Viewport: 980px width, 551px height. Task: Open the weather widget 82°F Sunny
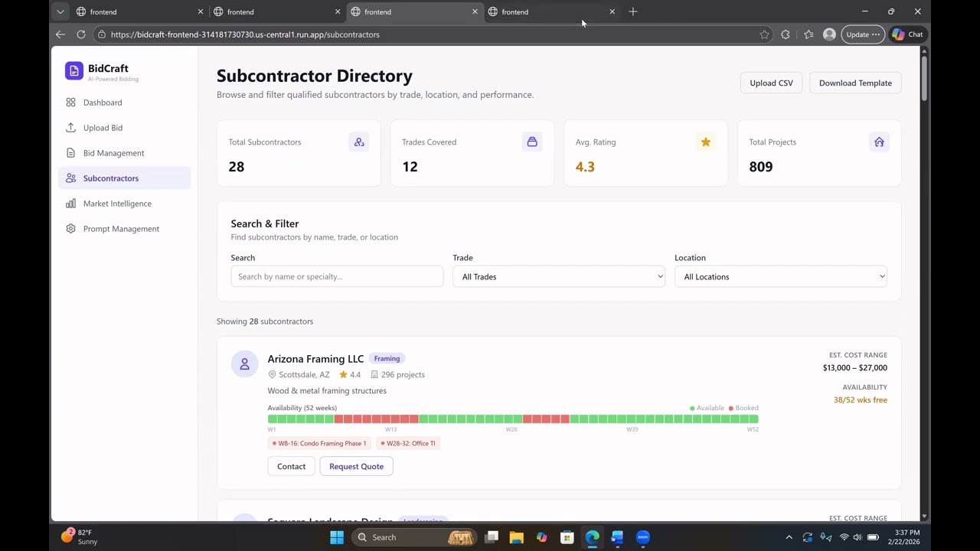coord(80,536)
